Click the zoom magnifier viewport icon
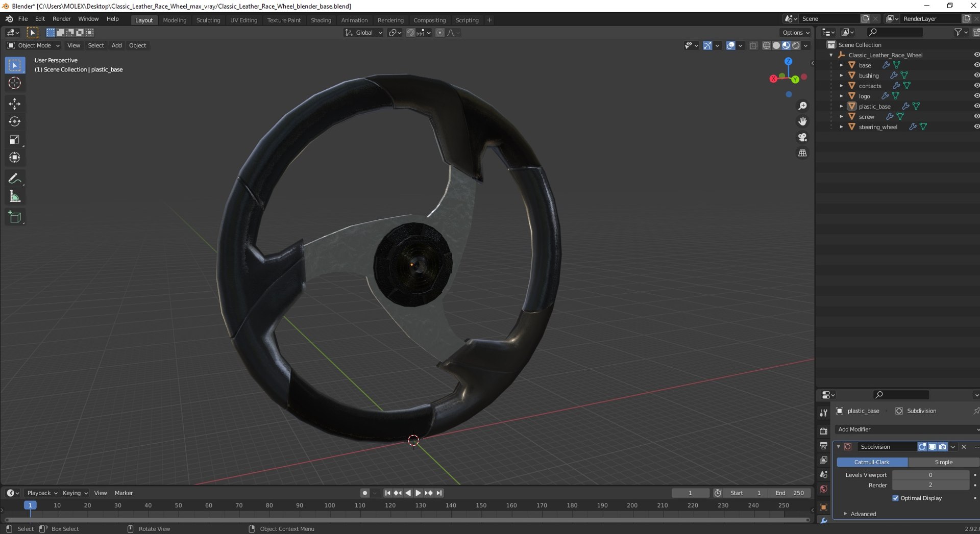 pyautogui.click(x=802, y=106)
